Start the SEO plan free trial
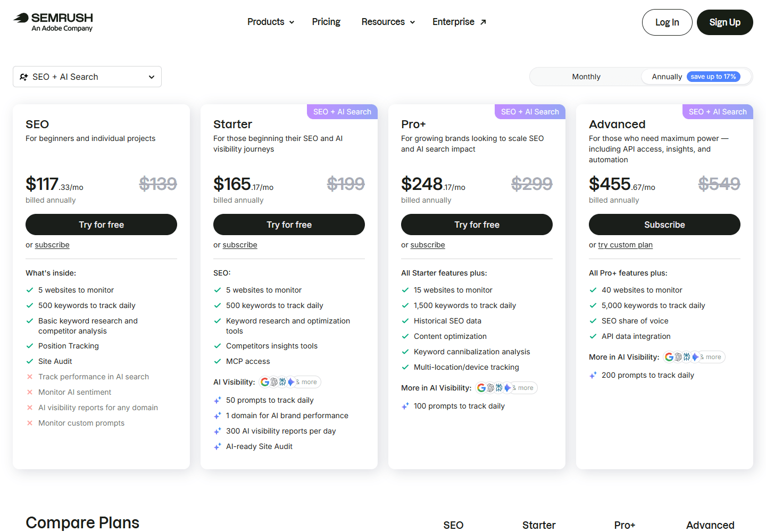Screen dimensions: 766x532 pyautogui.click(x=101, y=225)
